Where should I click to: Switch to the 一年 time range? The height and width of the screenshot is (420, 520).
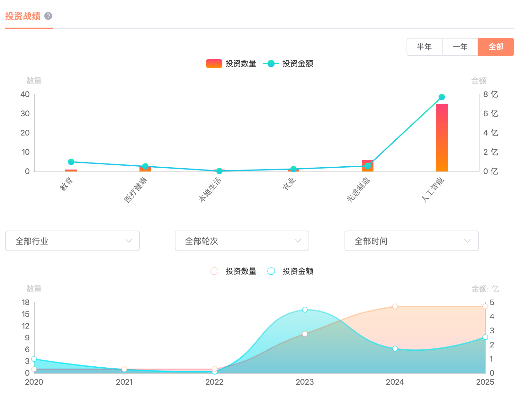click(x=460, y=47)
